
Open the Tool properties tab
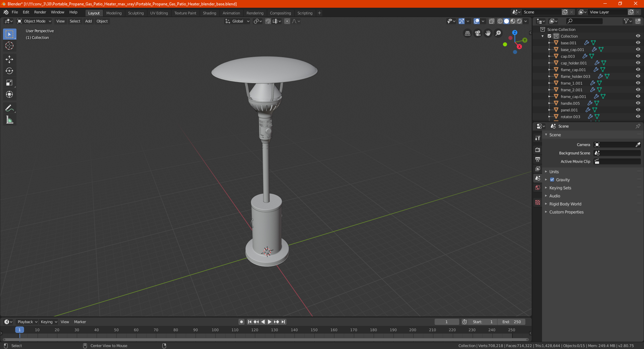(538, 138)
